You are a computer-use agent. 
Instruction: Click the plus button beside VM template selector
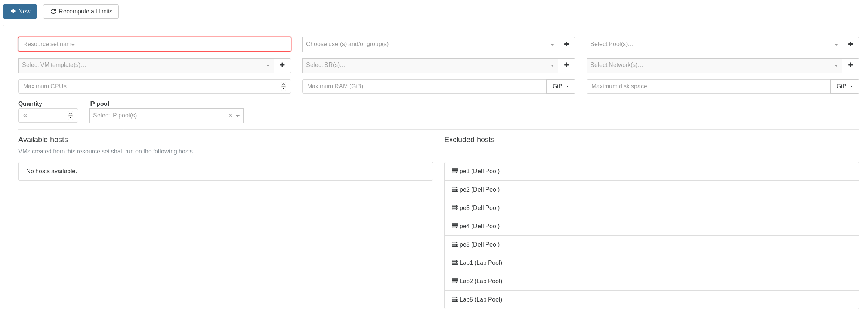tap(282, 65)
